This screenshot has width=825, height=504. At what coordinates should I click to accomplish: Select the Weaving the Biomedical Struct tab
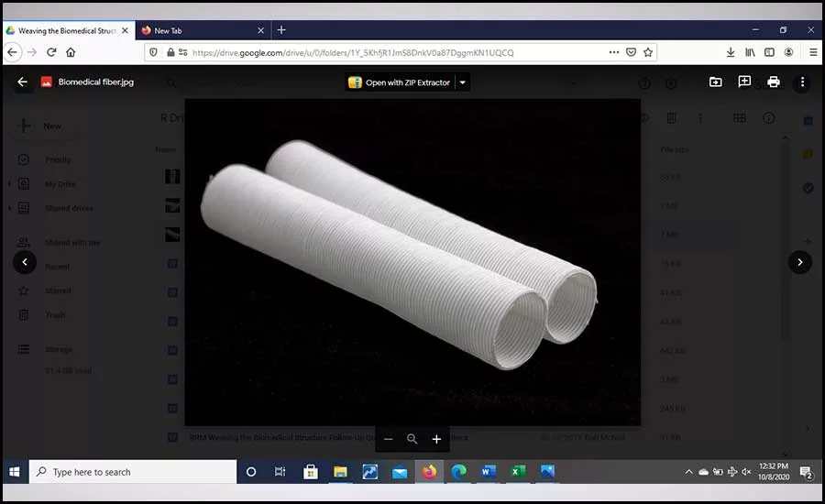tap(67, 30)
